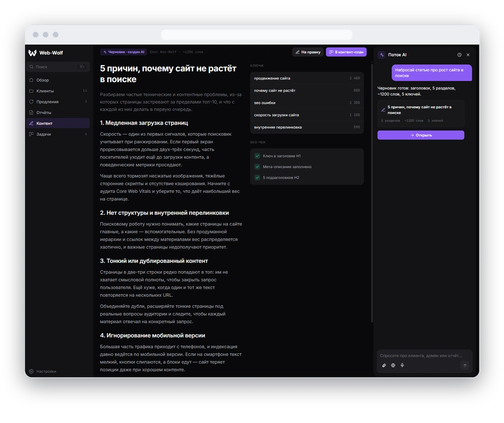
Task: Click the sparkle icon beside Поток AI
Action: point(382,55)
